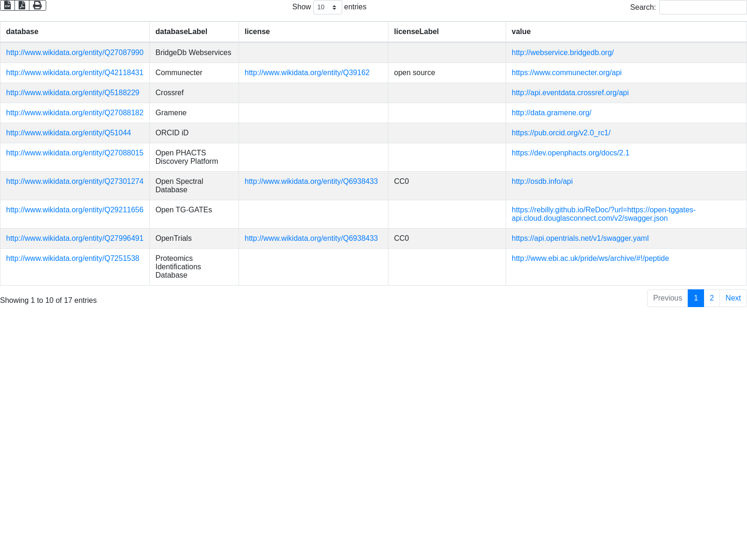
Task: Select the ORCID iD label cell
Action: (194, 133)
